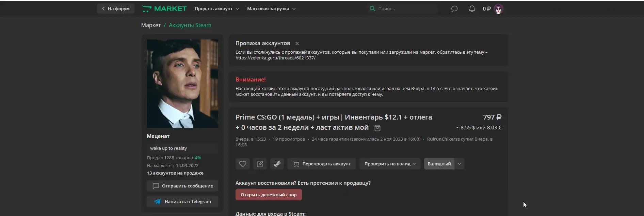Go back via На форум button
Viewport: 644px width, 216px height.
116,9
